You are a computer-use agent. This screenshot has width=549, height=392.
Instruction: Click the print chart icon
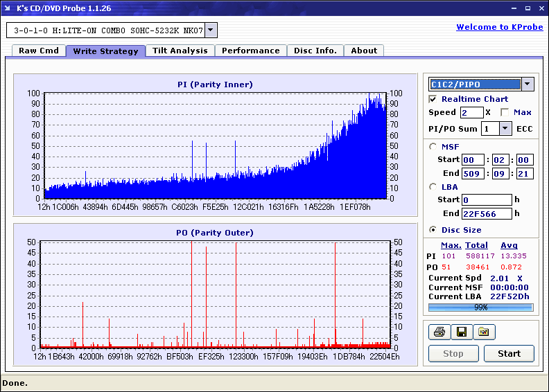click(x=439, y=332)
